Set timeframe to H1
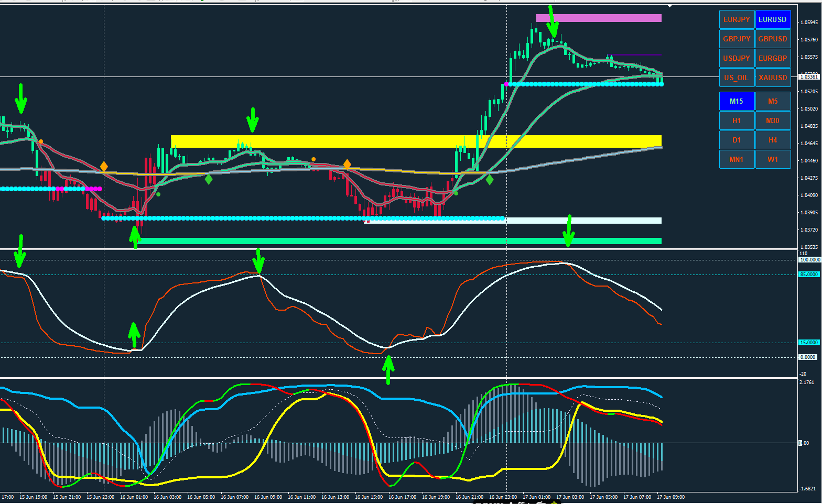822x504 pixels. (737, 120)
